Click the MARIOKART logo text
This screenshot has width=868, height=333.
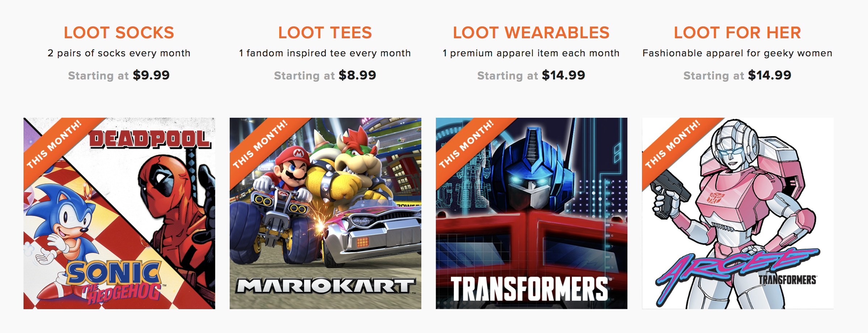coord(325,286)
